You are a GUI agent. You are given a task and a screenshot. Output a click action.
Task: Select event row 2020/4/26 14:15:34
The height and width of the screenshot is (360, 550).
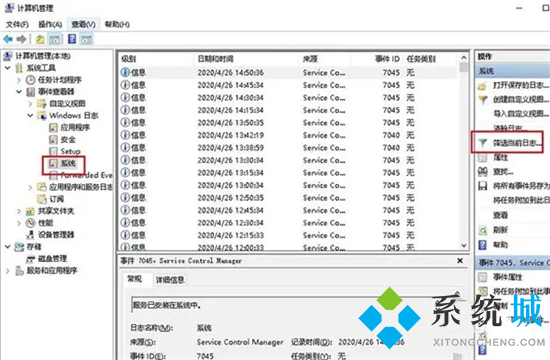tap(288, 110)
